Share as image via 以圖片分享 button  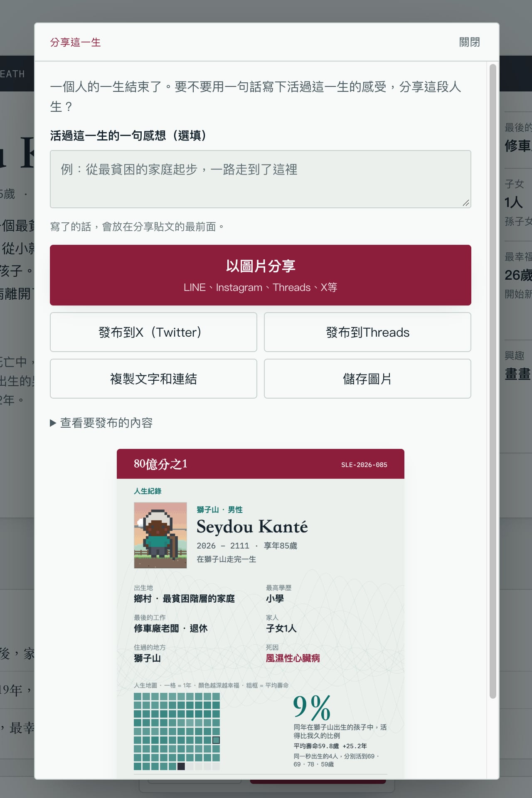pyautogui.click(x=260, y=275)
